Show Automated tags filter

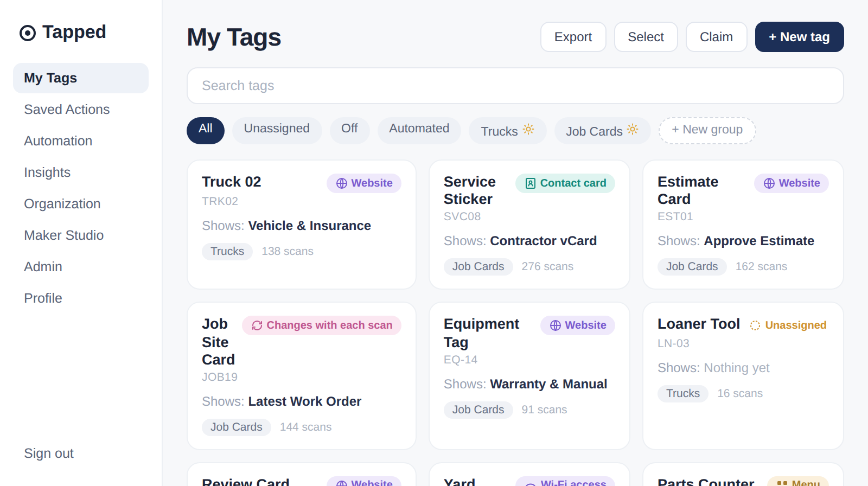pos(419,131)
